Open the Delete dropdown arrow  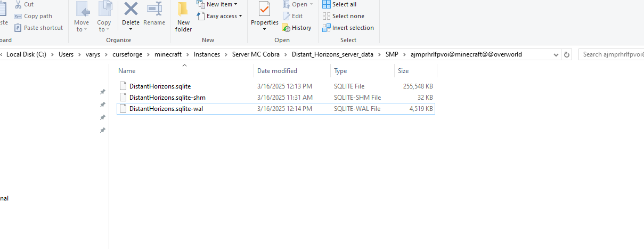pos(131,29)
